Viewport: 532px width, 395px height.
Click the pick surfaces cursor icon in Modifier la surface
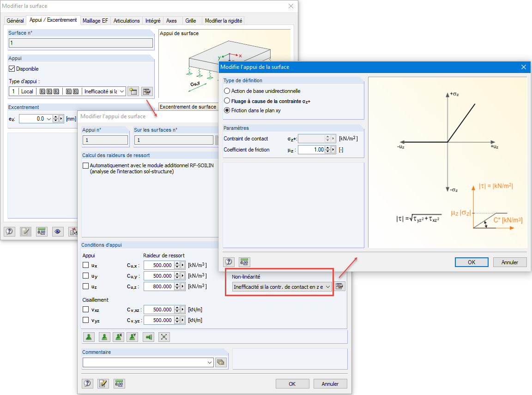click(x=73, y=231)
